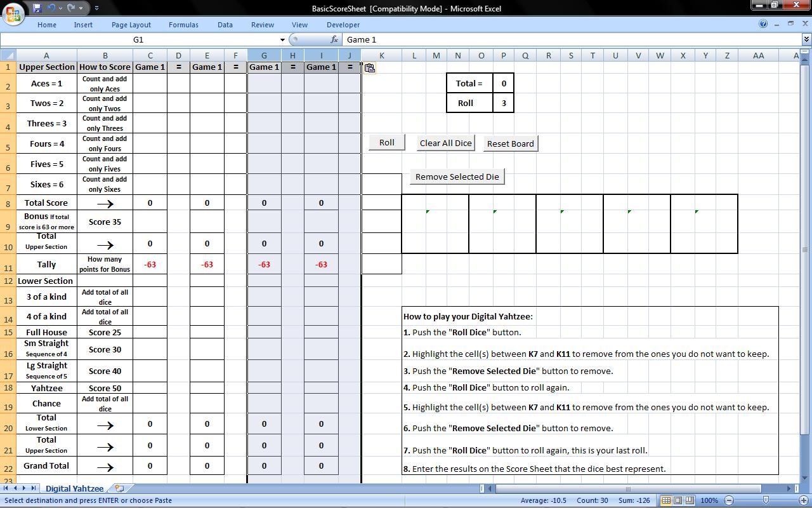Screen dimensions: 812x508
Task: Select the 'Aces = 1' cell
Action: tap(46, 83)
